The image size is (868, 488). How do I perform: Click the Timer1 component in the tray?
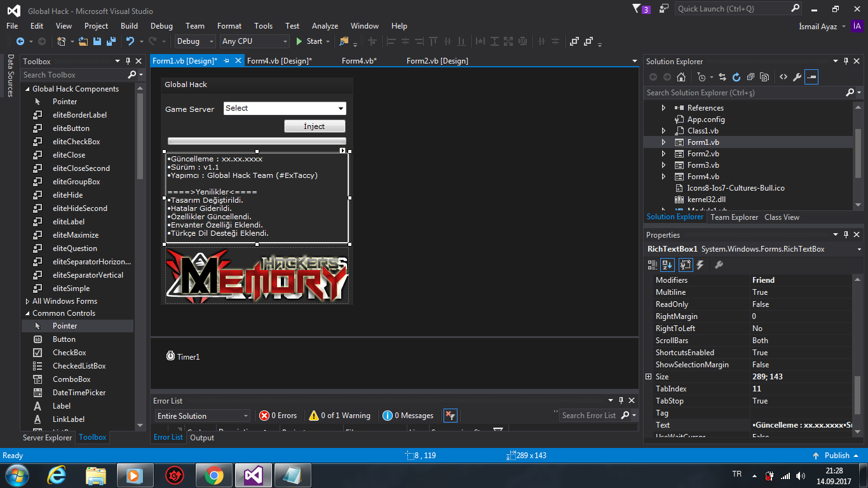[183, 356]
